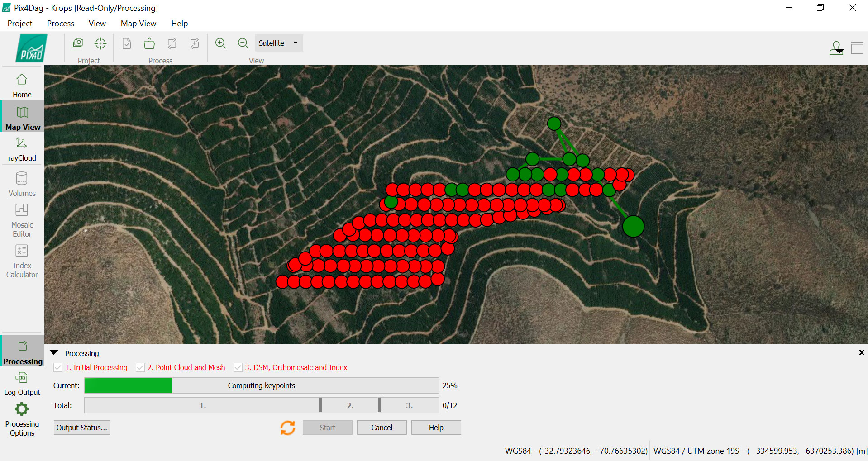Open Volumes view
The height and width of the screenshot is (461, 868).
(x=22, y=184)
